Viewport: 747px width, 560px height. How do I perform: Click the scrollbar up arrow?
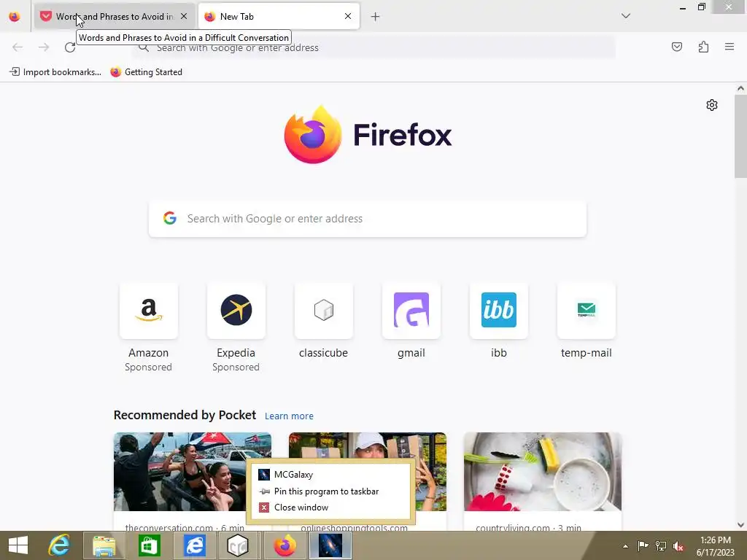740,88
